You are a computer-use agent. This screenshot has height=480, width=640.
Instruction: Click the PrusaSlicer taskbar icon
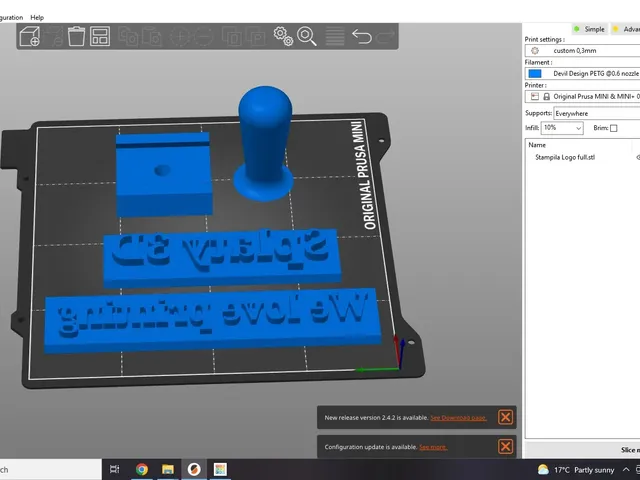click(x=194, y=469)
